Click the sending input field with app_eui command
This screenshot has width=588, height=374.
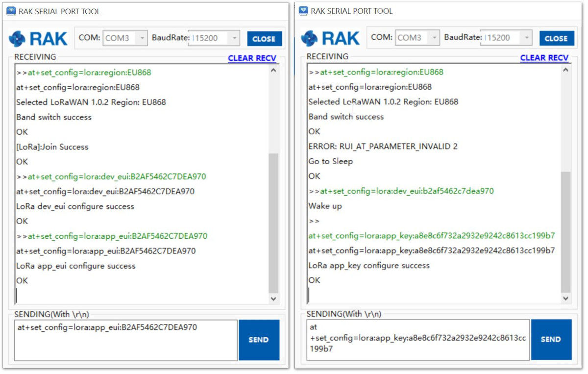click(126, 340)
